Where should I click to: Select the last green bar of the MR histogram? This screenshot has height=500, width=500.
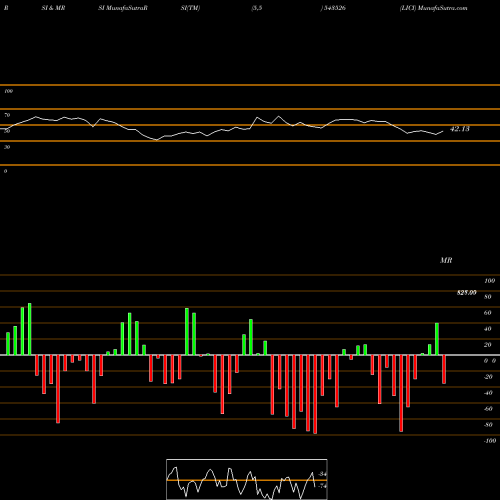tap(437, 339)
